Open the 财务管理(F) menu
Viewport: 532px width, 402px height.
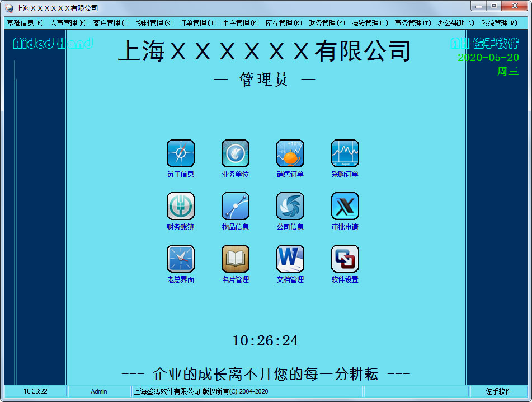326,23
